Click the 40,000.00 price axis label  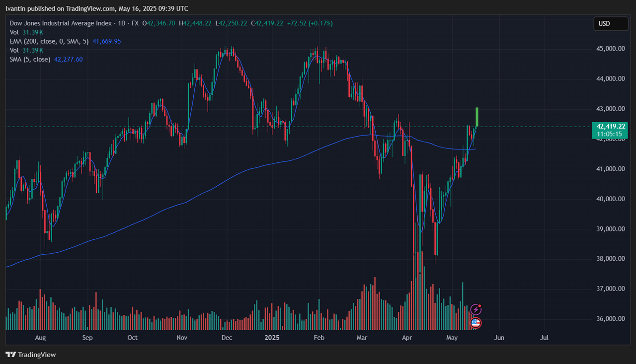point(611,199)
